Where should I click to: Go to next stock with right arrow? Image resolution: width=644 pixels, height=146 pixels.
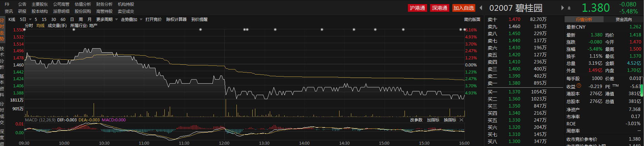click(562, 8)
